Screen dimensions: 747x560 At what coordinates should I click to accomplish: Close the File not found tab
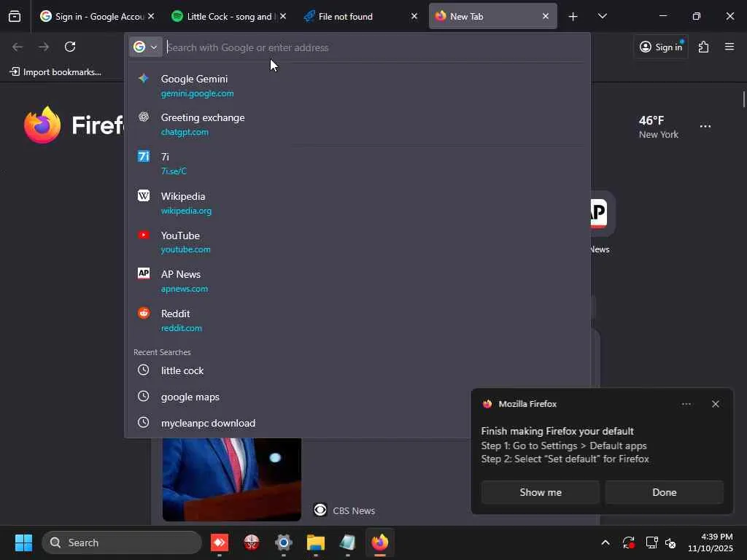click(x=414, y=16)
